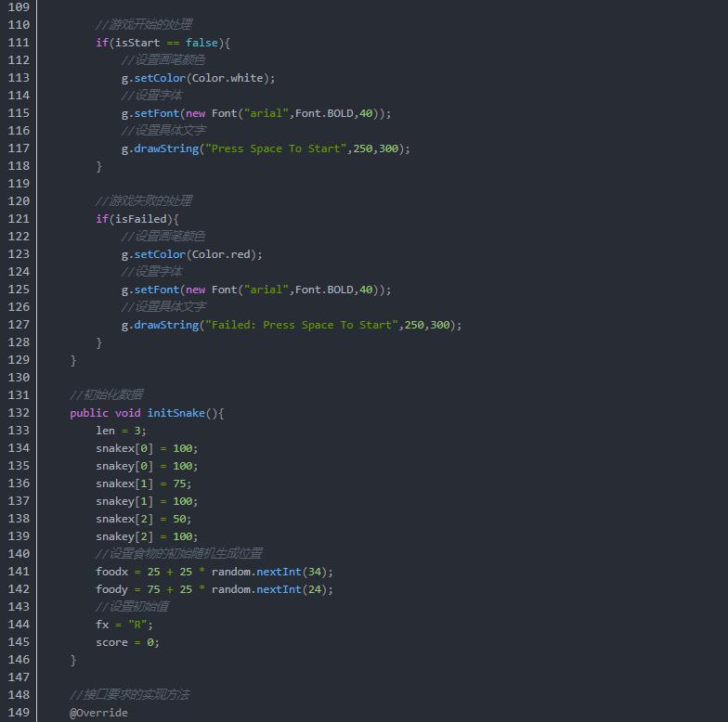728x722 pixels.
Task: Click the closing brace on line 146
Action: (x=72, y=660)
